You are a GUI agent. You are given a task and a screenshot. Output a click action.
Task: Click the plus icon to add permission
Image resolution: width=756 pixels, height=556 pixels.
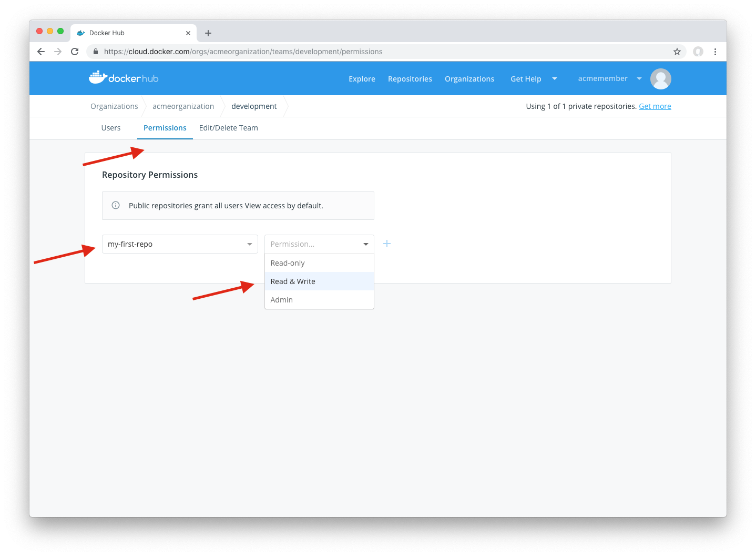point(387,244)
